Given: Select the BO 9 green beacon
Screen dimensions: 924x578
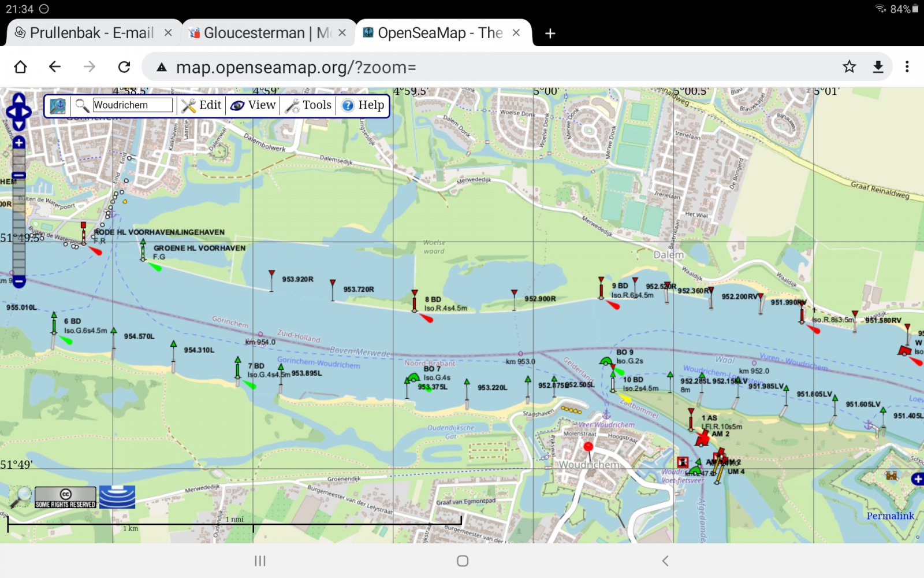Looking at the screenshot, I should tap(606, 362).
